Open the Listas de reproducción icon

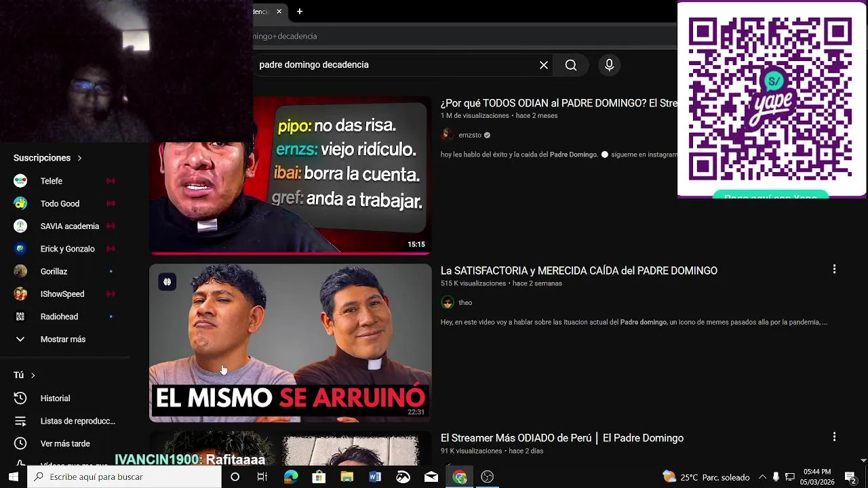click(20, 421)
